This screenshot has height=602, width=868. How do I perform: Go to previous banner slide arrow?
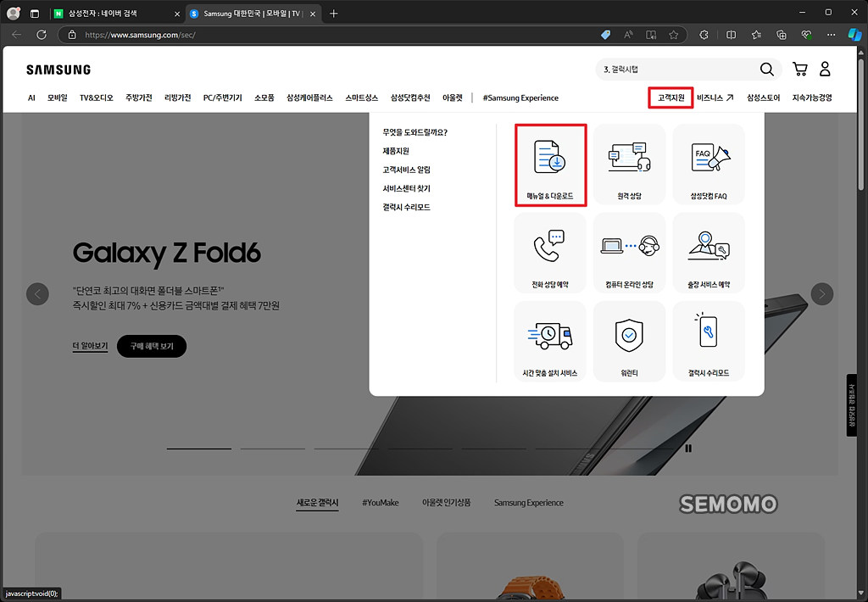(37, 294)
